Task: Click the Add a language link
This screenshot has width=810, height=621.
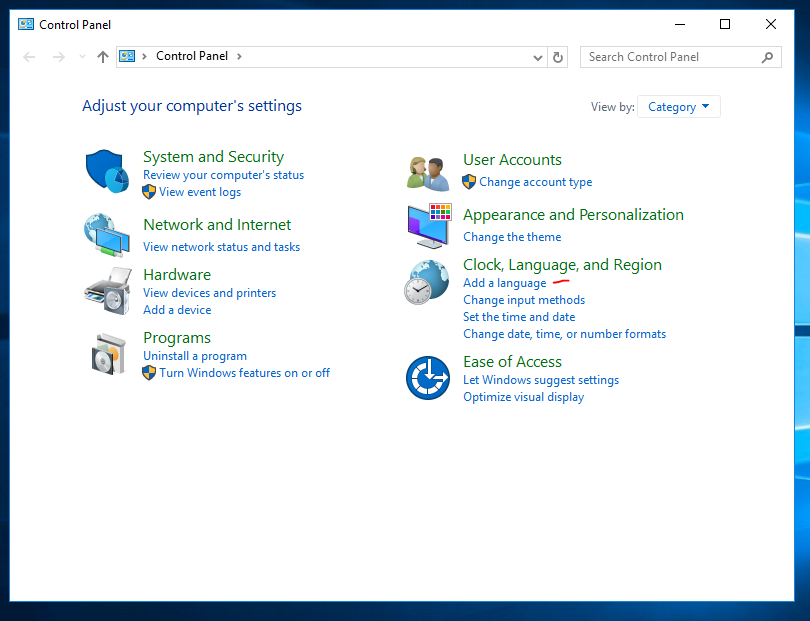Action: pos(505,283)
